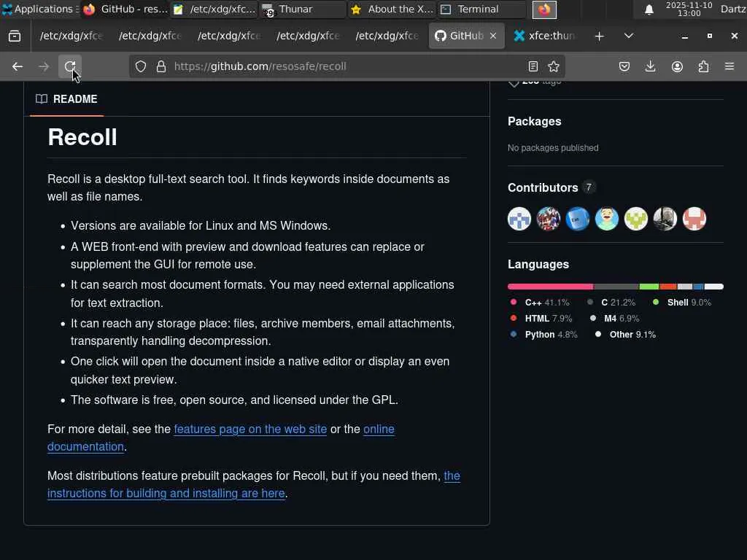
Task: Save page to Pocket icon
Action: (624, 66)
